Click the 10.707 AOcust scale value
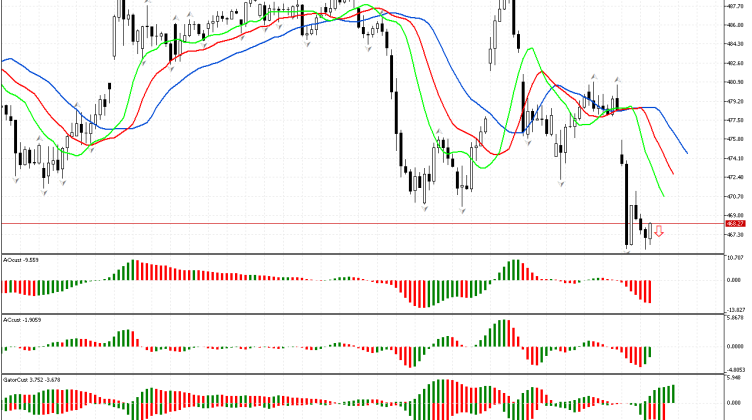Screen dimensions: 752x420 tap(734, 258)
